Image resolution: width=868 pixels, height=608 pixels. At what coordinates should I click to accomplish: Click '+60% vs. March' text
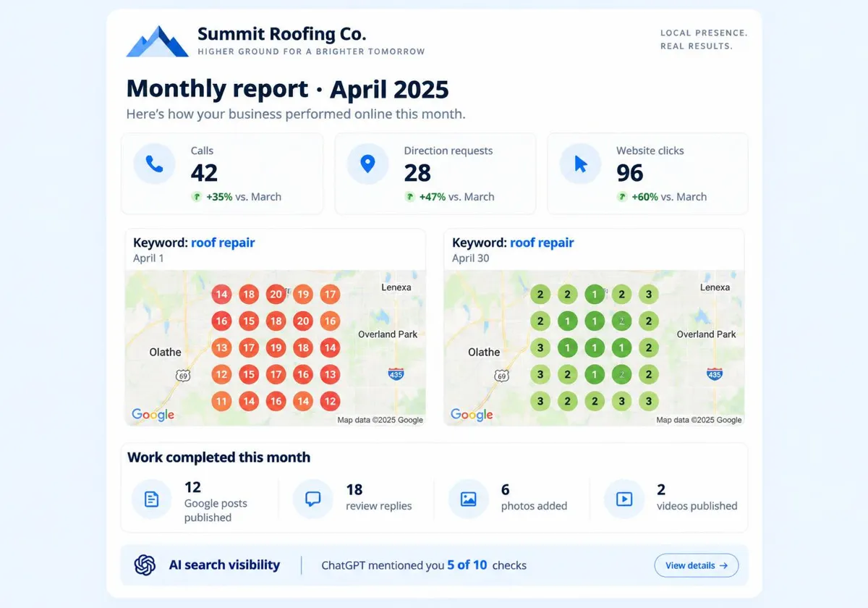click(669, 197)
